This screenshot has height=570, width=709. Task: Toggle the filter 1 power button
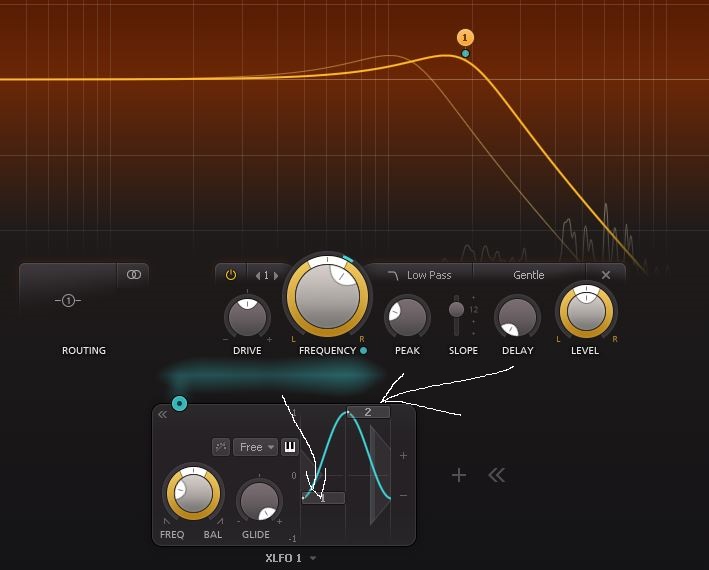[231, 275]
